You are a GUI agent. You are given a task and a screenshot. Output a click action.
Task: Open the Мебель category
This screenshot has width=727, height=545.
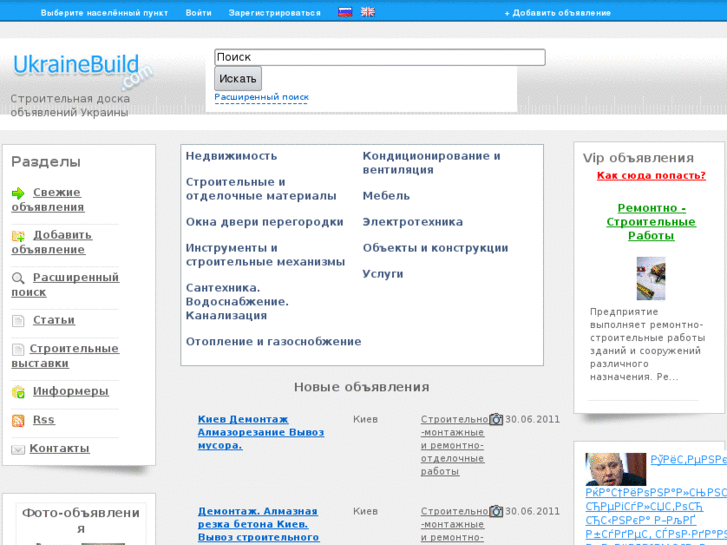point(386,196)
